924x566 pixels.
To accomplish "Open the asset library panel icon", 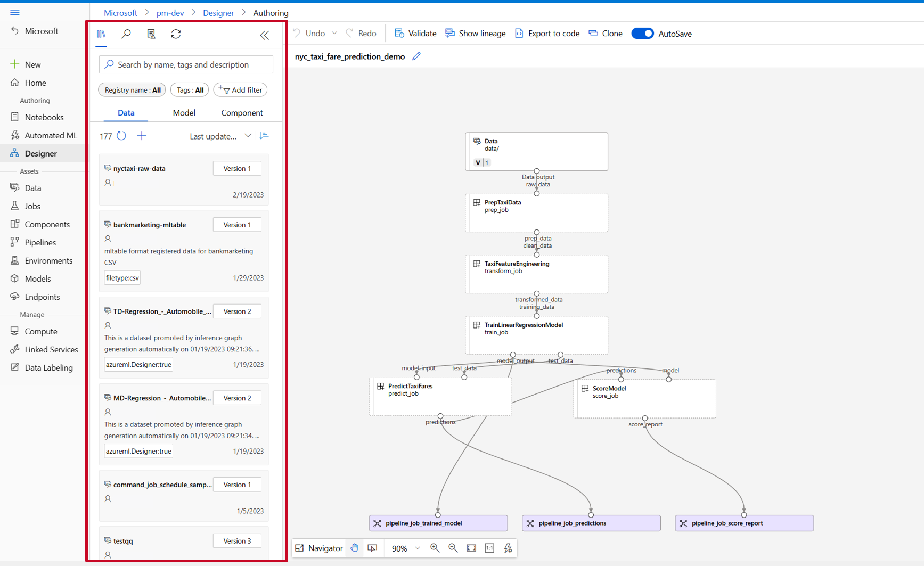I will (101, 34).
